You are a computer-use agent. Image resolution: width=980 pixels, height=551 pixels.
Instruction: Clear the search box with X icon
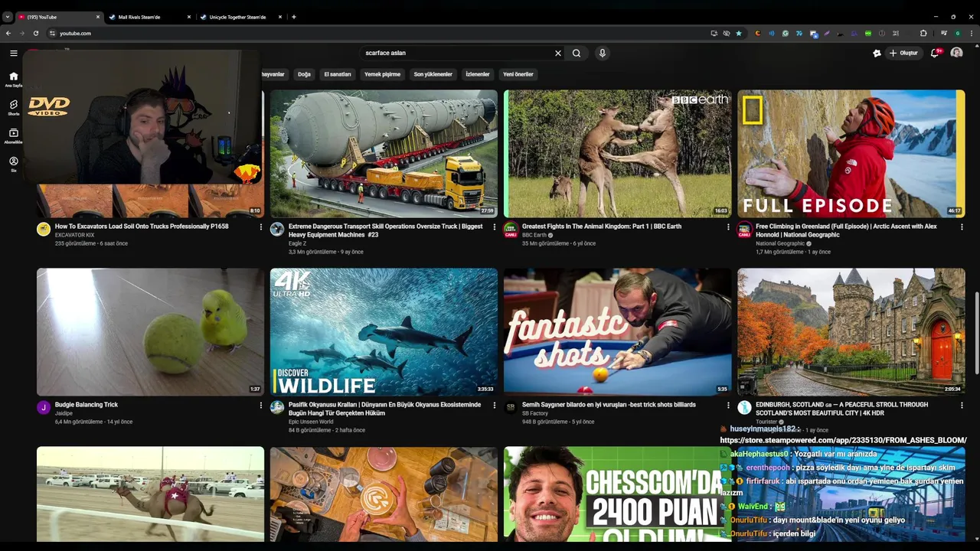pos(558,53)
